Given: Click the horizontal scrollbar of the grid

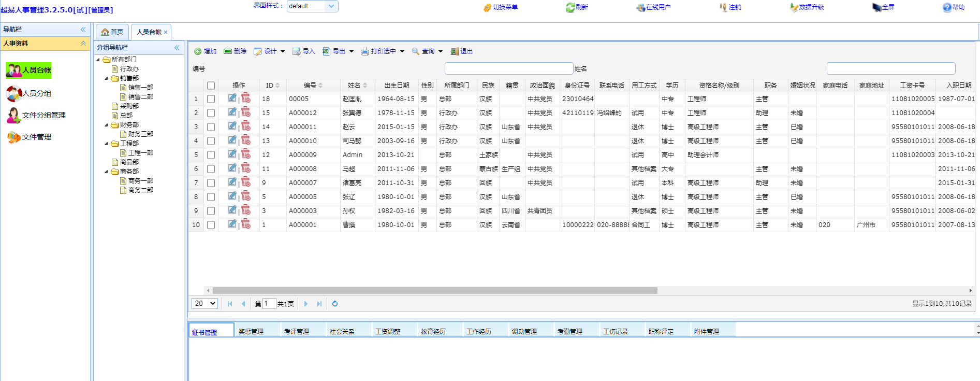Looking at the screenshot, I should click(435, 291).
